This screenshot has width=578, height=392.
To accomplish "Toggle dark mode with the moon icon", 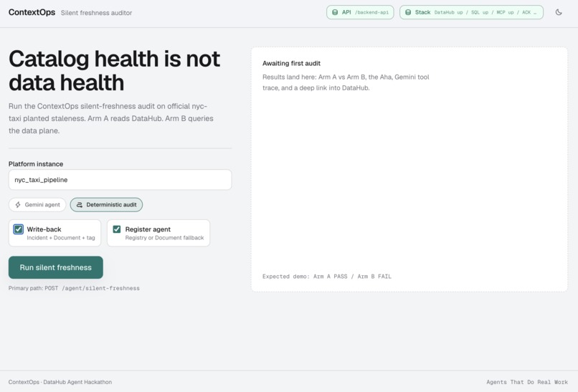I will click(x=559, y=12).
